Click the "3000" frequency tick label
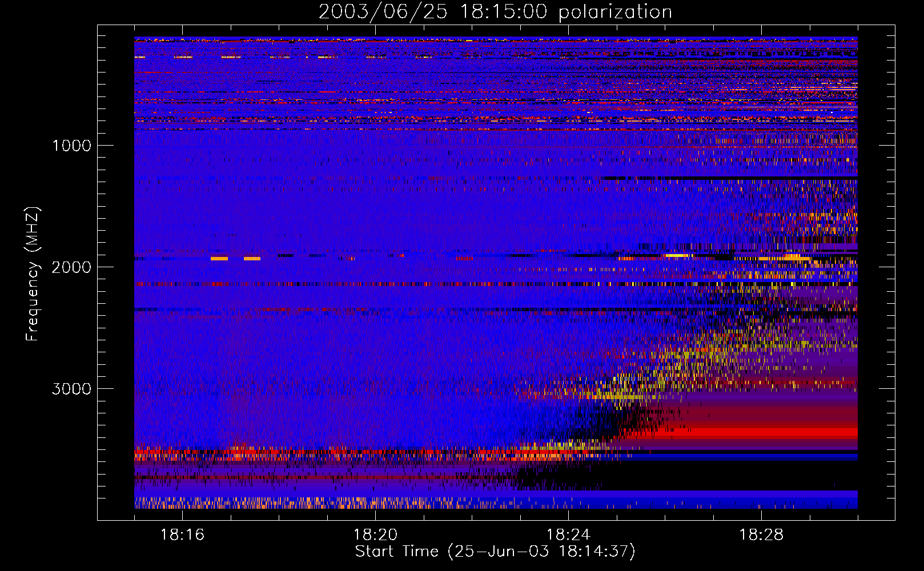Viewport: 924px width, 571px height. (71, 389)
